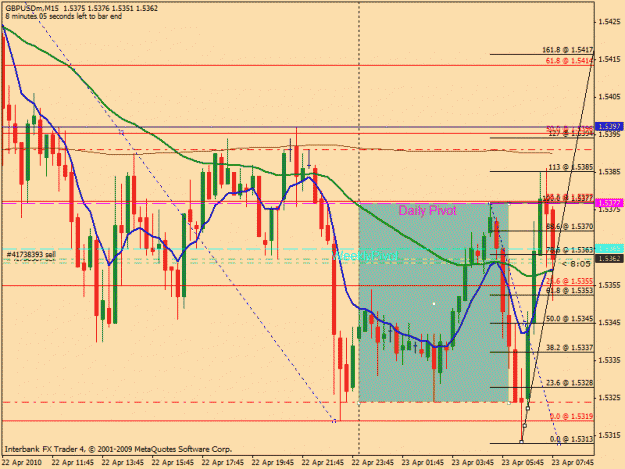Click the '22 Apr 15:45' time axis label
The height and width of the screenshot is (469, 625).
click(x=173, y=463)
